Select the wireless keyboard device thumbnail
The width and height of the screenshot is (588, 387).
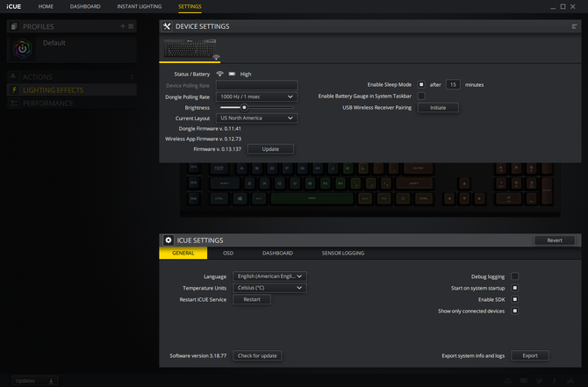(190, 49)
